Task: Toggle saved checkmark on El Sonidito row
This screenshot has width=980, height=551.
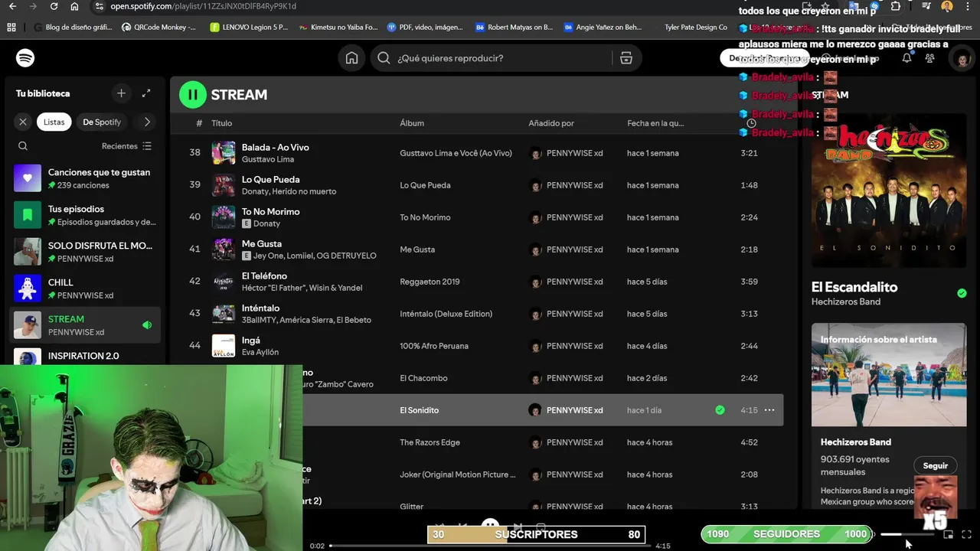Action: [720, 410]
